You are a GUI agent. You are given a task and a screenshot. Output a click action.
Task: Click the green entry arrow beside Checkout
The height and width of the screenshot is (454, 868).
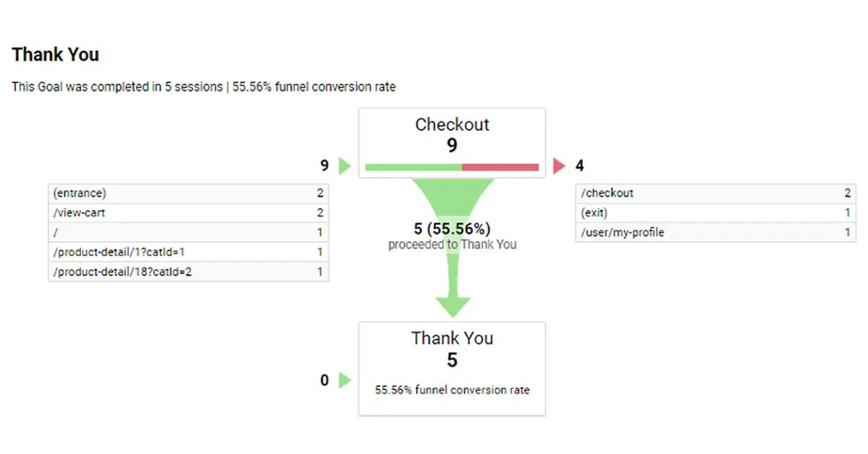345,166
